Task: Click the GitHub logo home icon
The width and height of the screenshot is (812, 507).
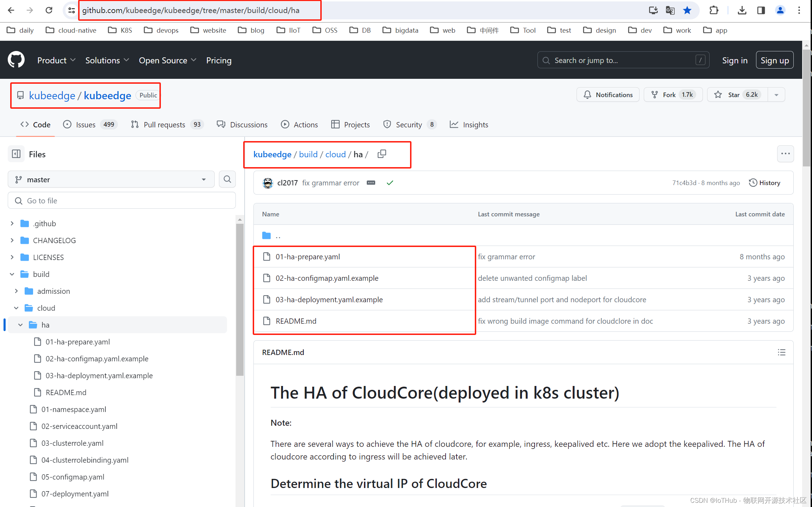Action: tap(16, 60)
